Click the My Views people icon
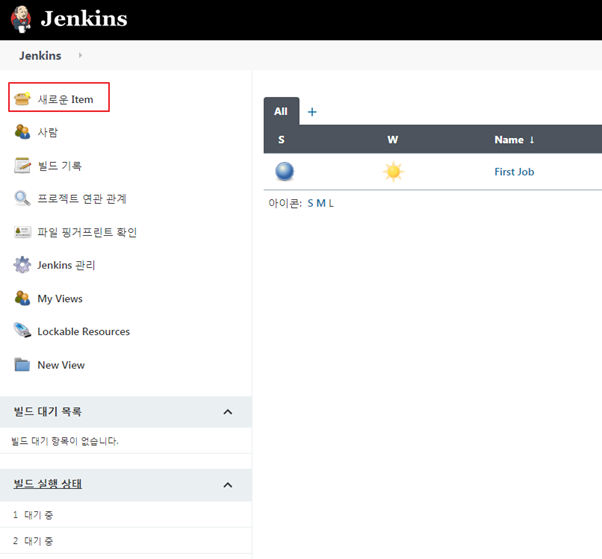This screenshot has height=559, width=602. click(22, 298)
